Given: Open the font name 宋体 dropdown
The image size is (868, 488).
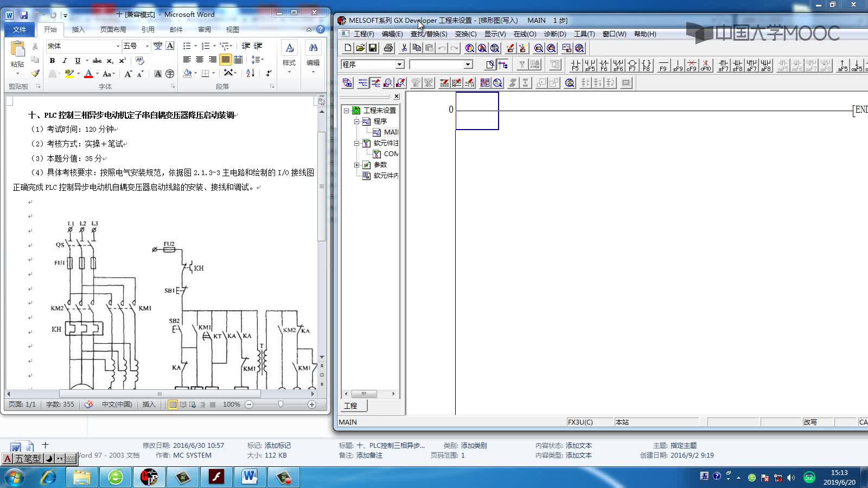Looking at the screenshot, I should pyautogui.click(x=118, y=46).
